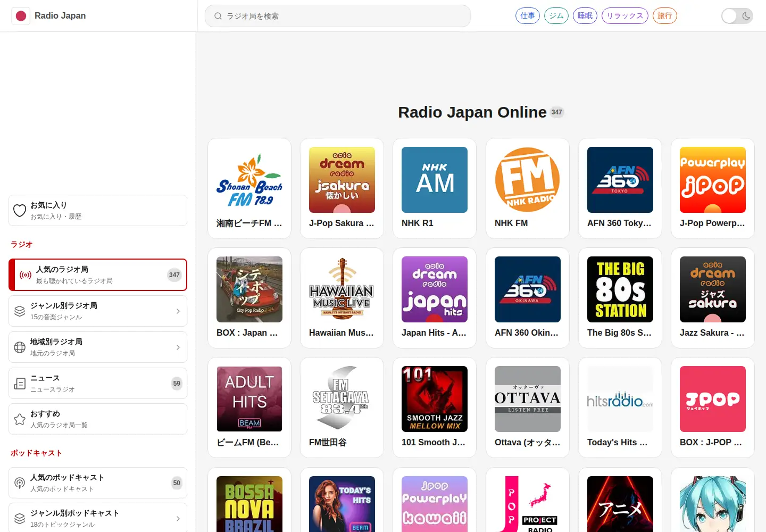This screenshot has width=766, height=532.
Task: Open Jazz Sakura station card
Action: (x=713, y=298)
